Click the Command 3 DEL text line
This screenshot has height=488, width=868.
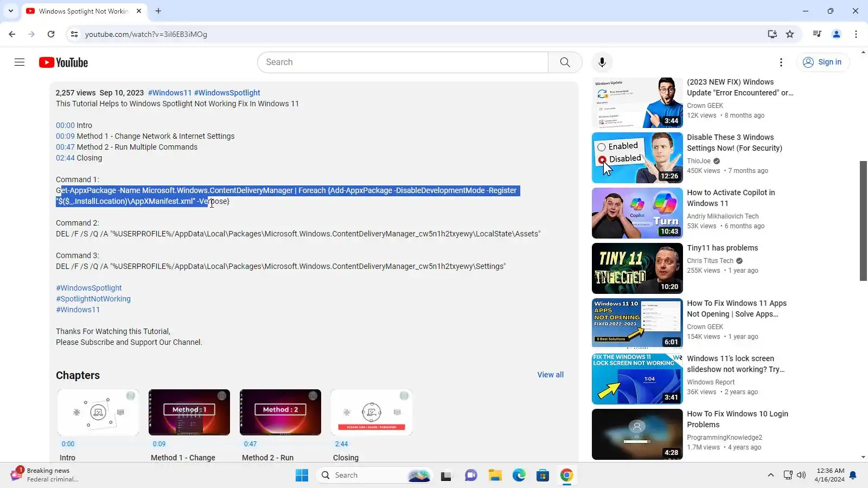click(280, 266)
